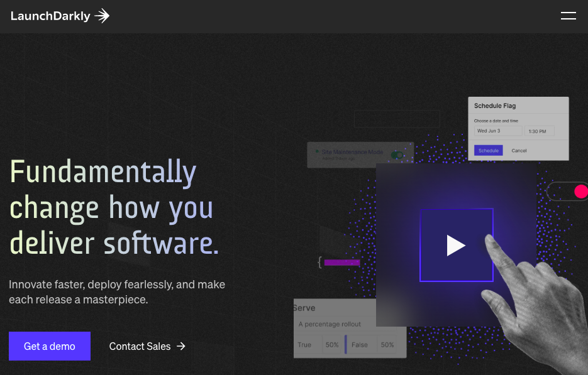Screen dimensions: 588x375
Task: Cancel the flag scheduling
Action: pyautogui.click(x=519, y=150)
